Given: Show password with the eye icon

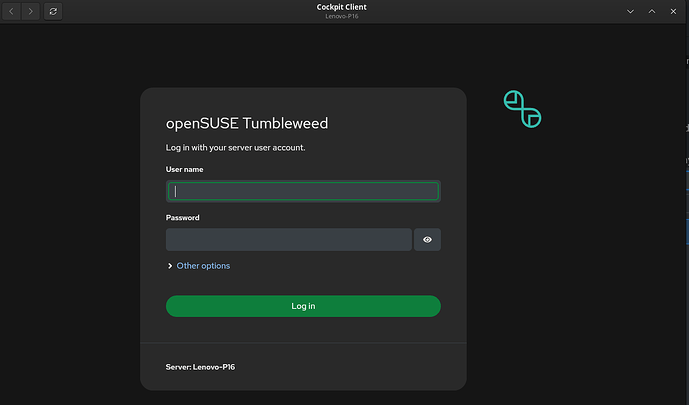Looking at the screenshot, I should tap(427, 239).
